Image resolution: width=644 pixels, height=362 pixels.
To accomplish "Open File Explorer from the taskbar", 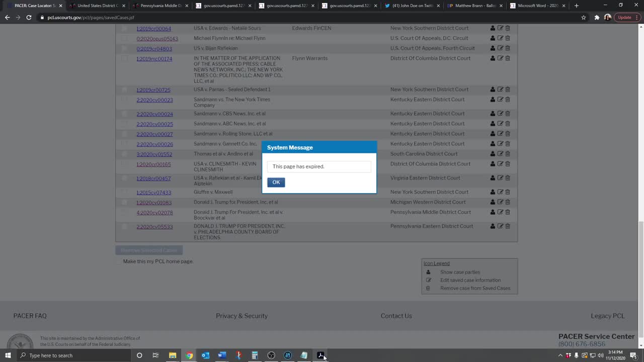I will tap(173, 355).
